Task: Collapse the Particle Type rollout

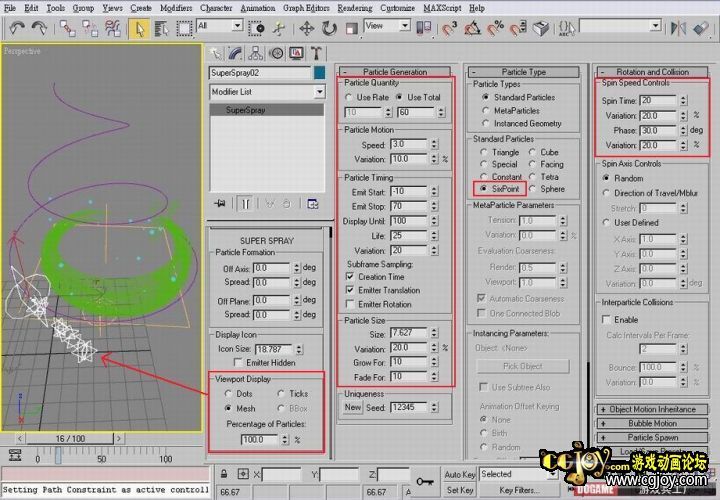Action: pyautogui.click(x=524, y=72)
